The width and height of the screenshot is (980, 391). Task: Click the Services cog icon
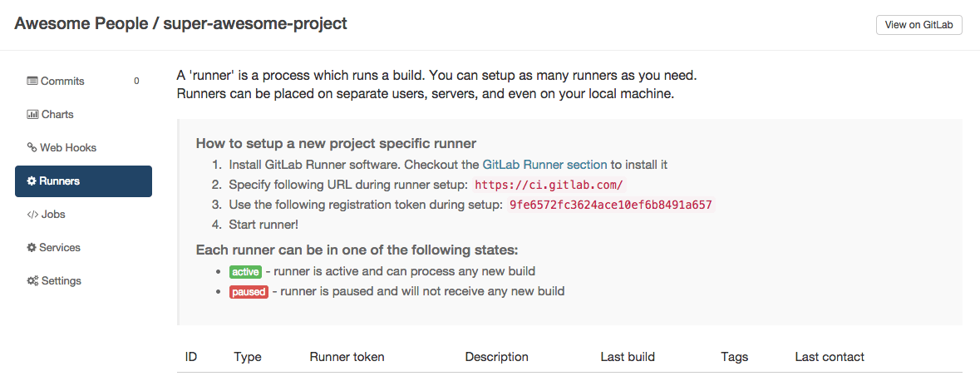[32, 248]
